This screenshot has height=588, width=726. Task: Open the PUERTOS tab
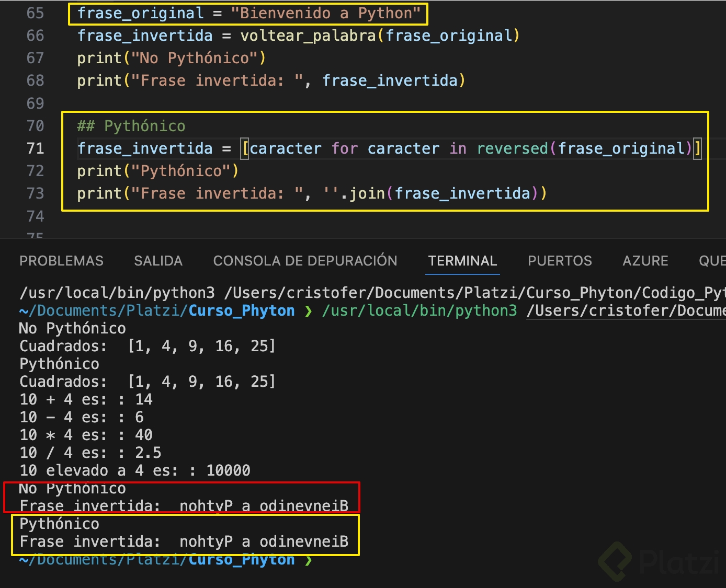[x=560, y=261]
